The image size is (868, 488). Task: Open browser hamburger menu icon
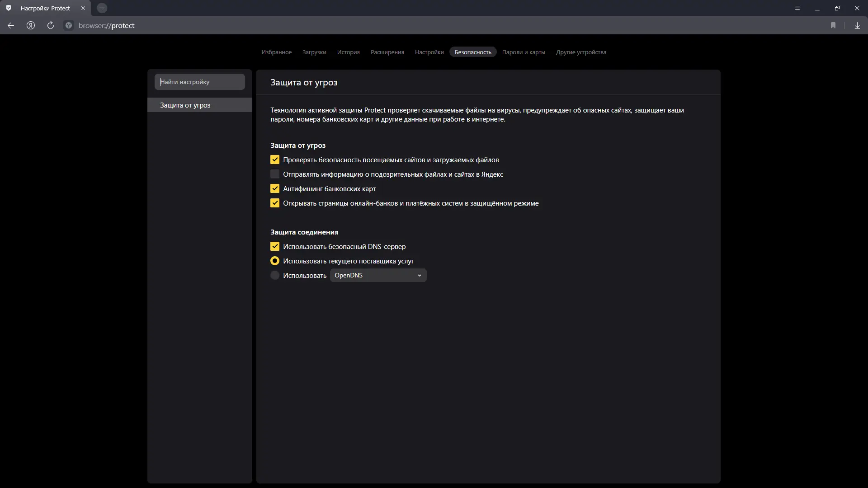pos(797,8)
